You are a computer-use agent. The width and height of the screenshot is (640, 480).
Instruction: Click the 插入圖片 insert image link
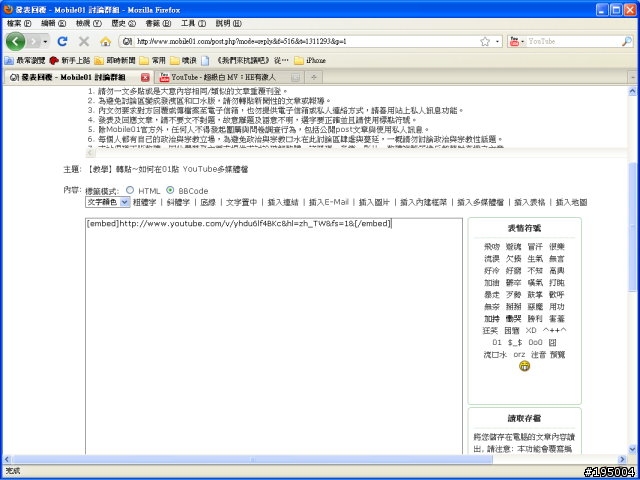pyautogui.click(x=374, y=202)
